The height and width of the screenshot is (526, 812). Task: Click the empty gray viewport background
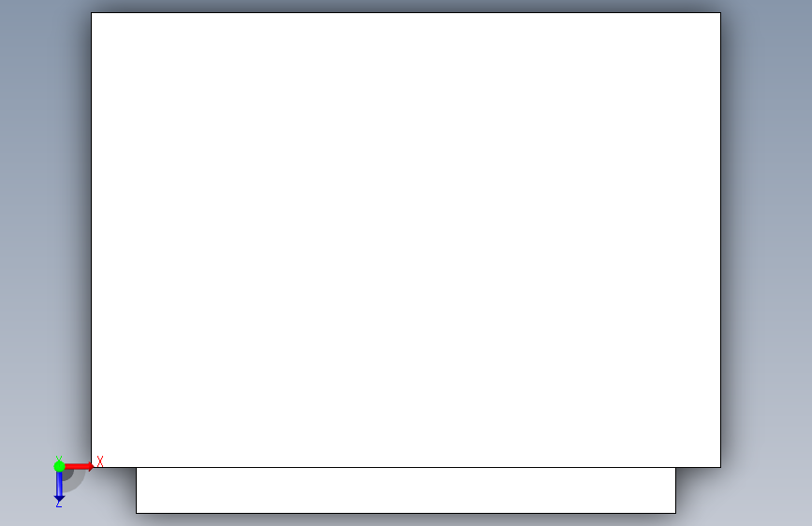coord(766,259)
